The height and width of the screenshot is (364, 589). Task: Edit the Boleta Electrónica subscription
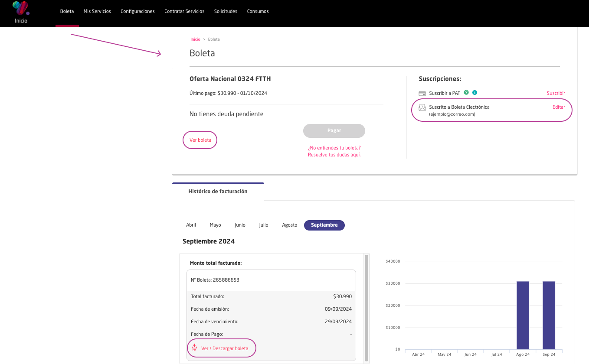click(559, 107)
